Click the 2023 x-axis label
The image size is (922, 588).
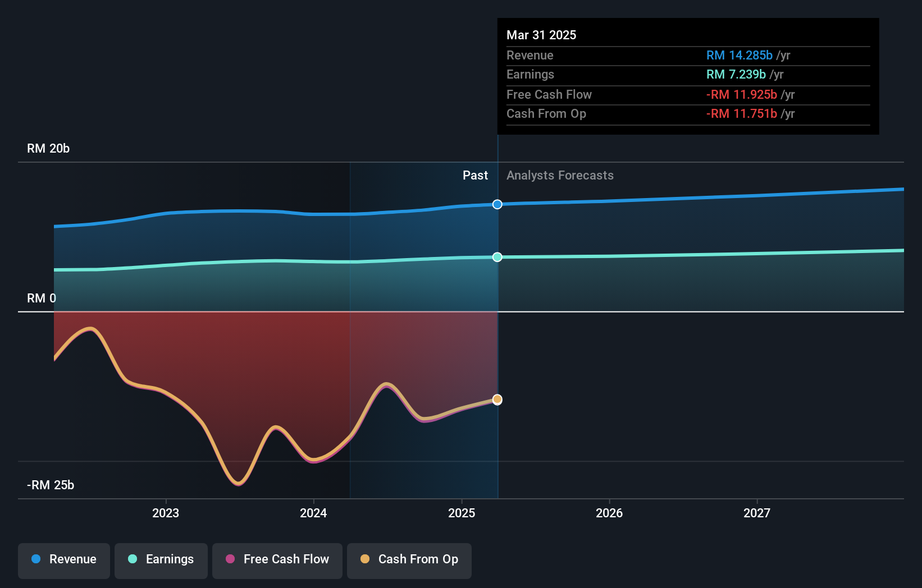166,513
